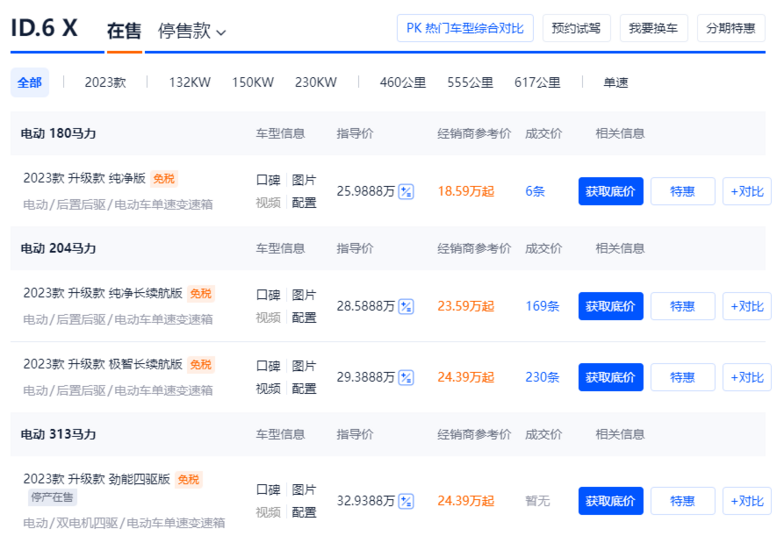This screenshot has height=543, width=784.
Task: Open 2023款 升级款 劲能四驱版 model link
Action: tap(96, 480)
